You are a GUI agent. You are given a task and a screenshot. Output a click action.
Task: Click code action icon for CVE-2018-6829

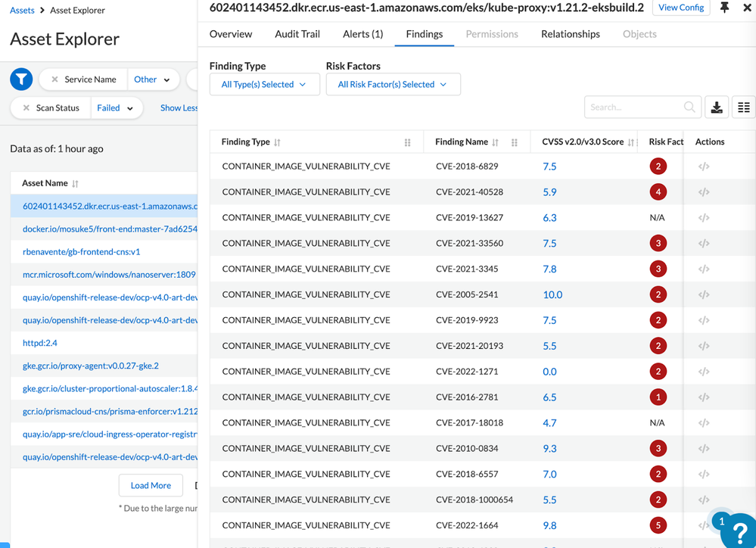pos(704,167)
